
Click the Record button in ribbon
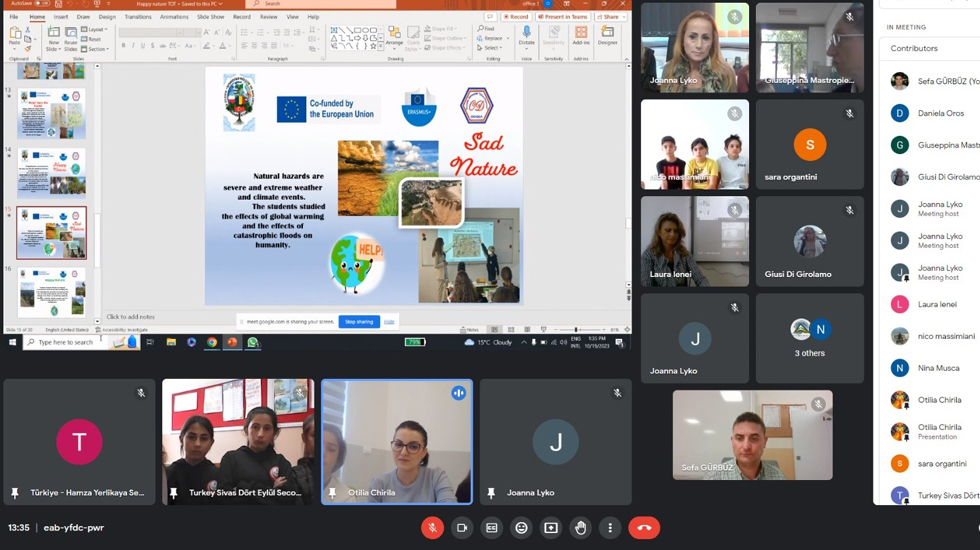click(x=516, y=17)
